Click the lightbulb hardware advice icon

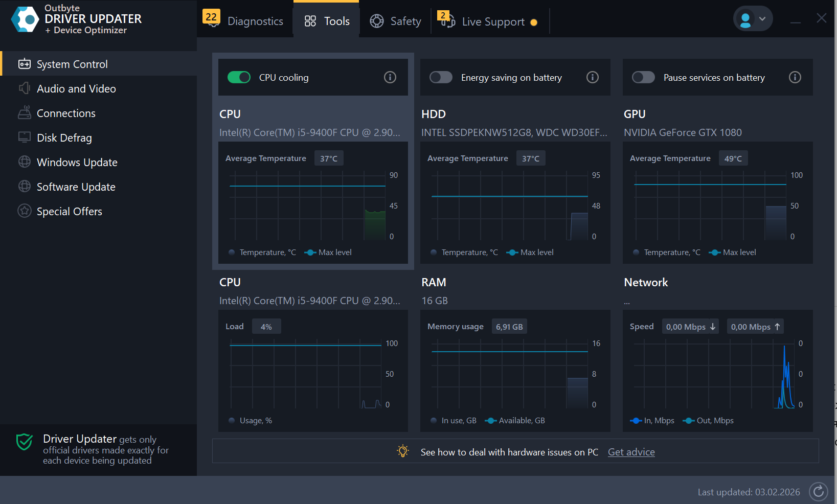(x=403, y=451)
